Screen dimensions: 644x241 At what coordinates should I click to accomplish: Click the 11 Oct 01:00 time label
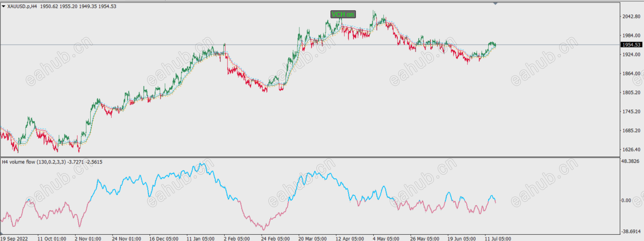[x=52, y=238]
